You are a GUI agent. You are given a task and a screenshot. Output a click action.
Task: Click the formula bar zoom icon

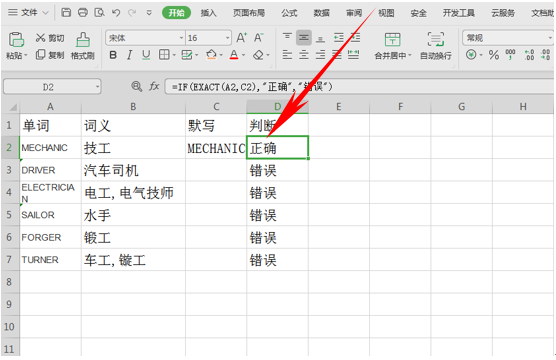(137, 86)
